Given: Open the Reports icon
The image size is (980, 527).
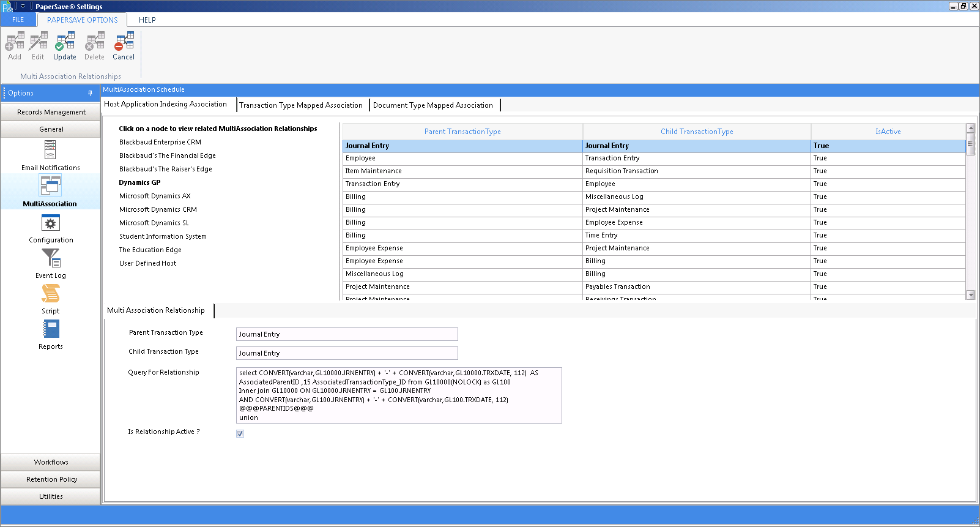Looking at the screenshot, I should coord(51,329).
